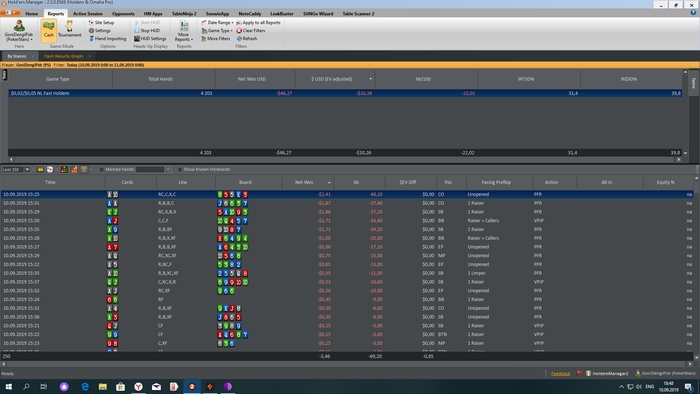Viewport: 700px width, 394px height.
Task: Open the Marked hands combo box
Action: [153, 170]
